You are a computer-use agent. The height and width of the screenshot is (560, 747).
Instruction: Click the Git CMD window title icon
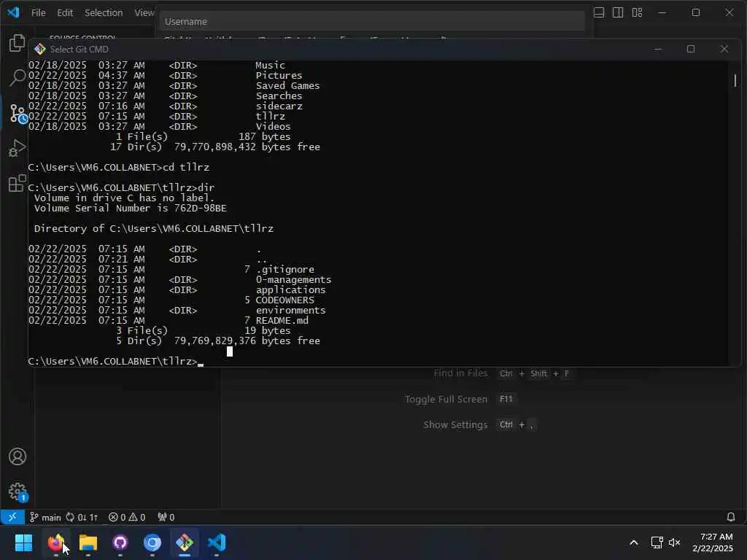click(x=40, y=49)
